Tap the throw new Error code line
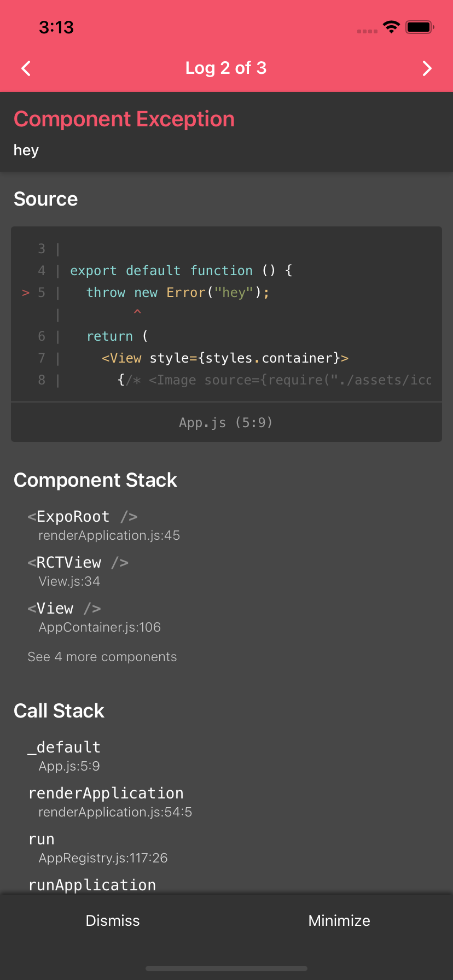 (178, 293)
